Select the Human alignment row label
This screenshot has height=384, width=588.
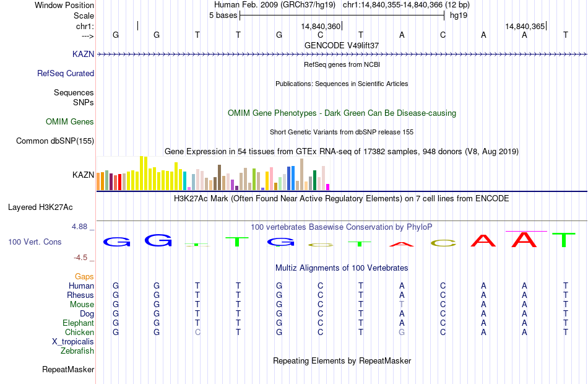[81, 286]
